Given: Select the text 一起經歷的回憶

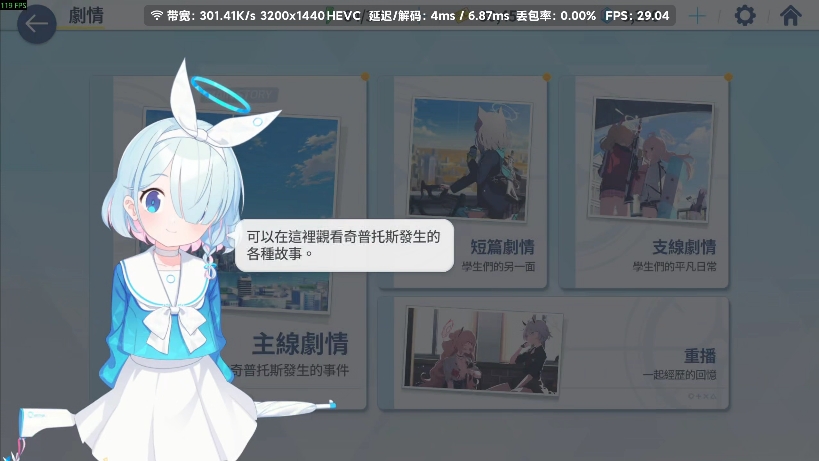Looking at the screenshot, I should coord(679,375).
